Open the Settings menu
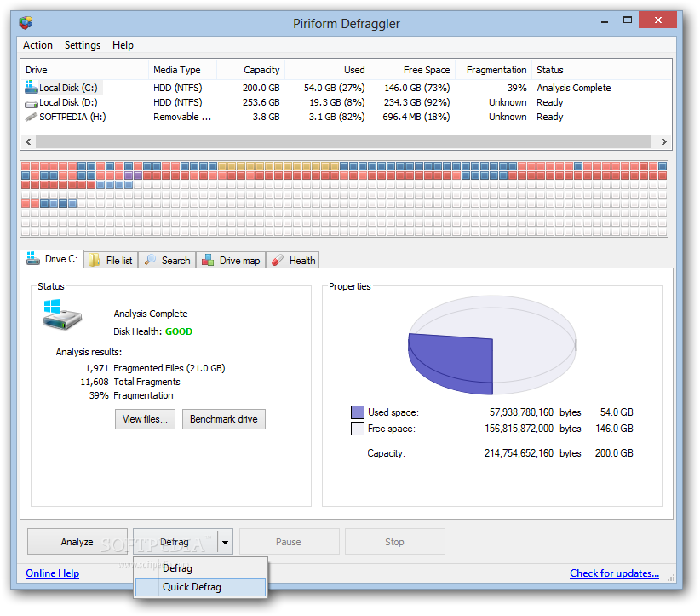700x616 pixels. (83, 45)
